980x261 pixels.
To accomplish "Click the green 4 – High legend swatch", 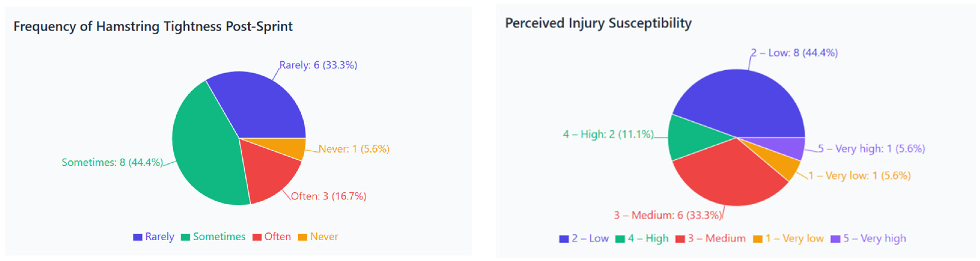I will click(x=620, y=239).
